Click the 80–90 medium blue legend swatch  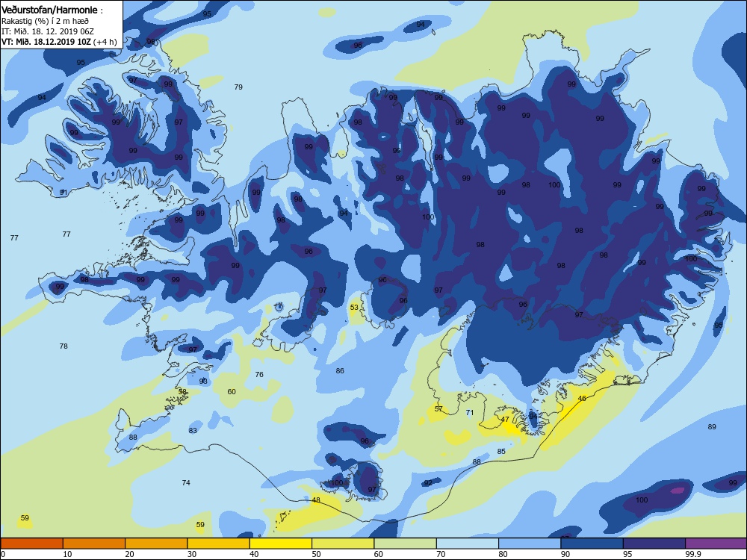click(530, 544)
